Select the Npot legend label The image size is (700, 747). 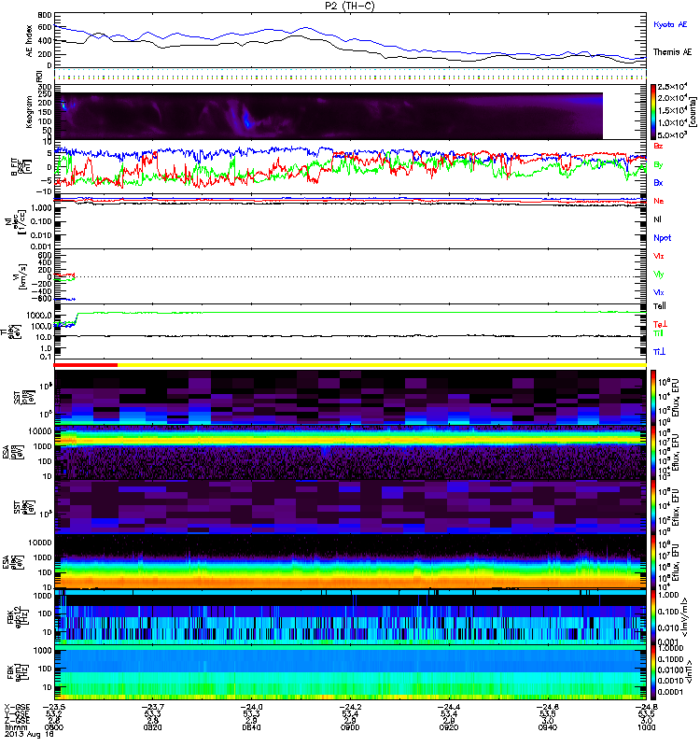pos(662,236)
